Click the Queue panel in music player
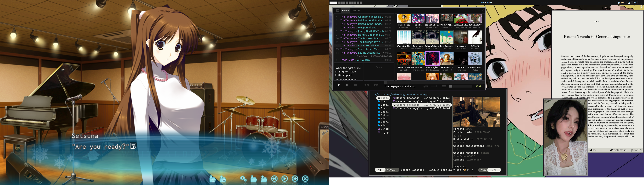Image resolution: width=644 pixels, height=185 pixels. (x=379, y=72)
